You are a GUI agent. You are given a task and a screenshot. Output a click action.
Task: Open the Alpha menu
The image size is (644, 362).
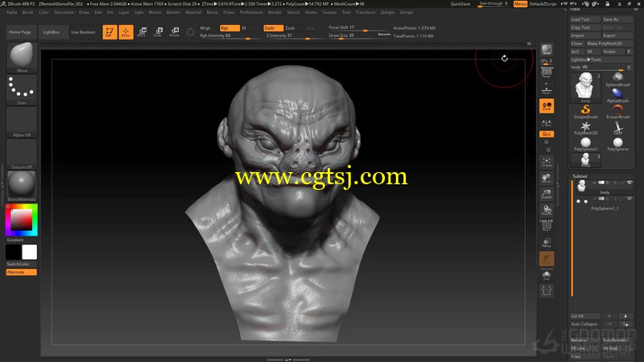point(11,12)
